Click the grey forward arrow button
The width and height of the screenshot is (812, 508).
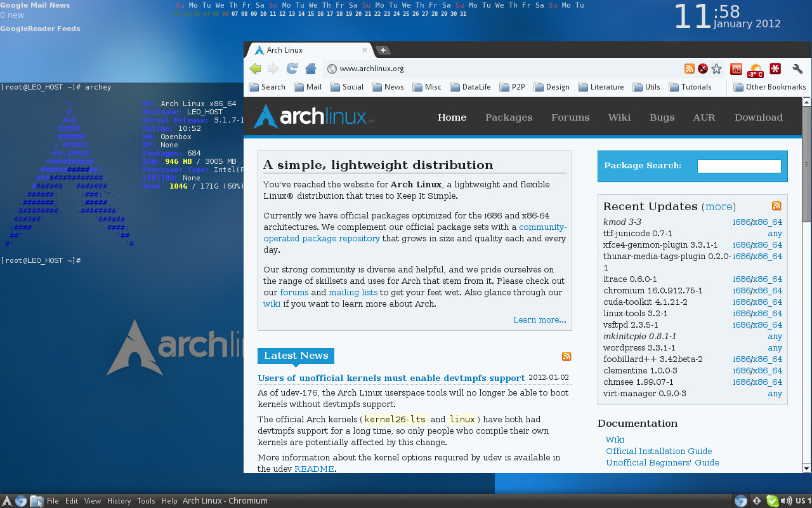(273, 69)
